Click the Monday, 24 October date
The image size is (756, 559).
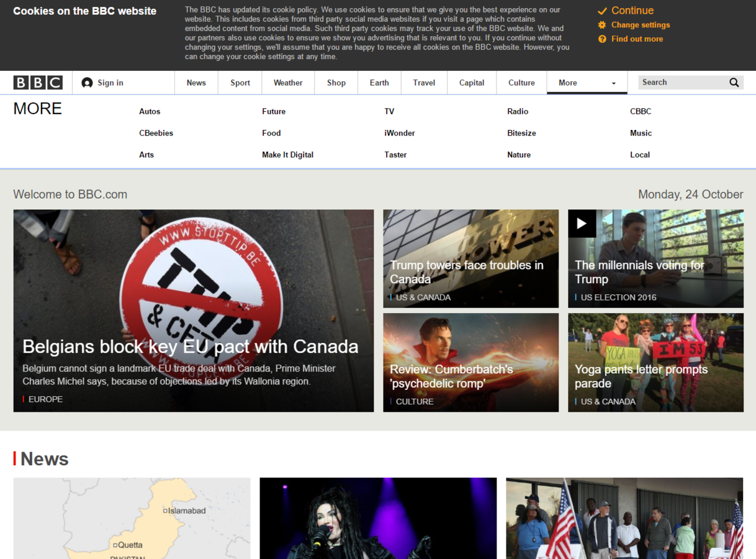click(x=691, y=194)
